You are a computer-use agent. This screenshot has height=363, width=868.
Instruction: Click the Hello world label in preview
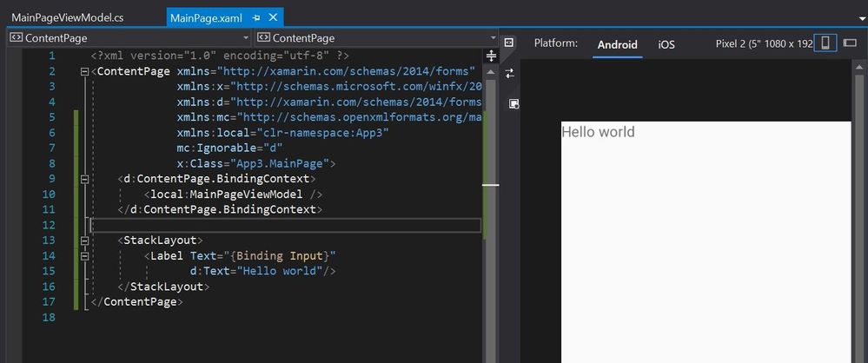[598, 132]
